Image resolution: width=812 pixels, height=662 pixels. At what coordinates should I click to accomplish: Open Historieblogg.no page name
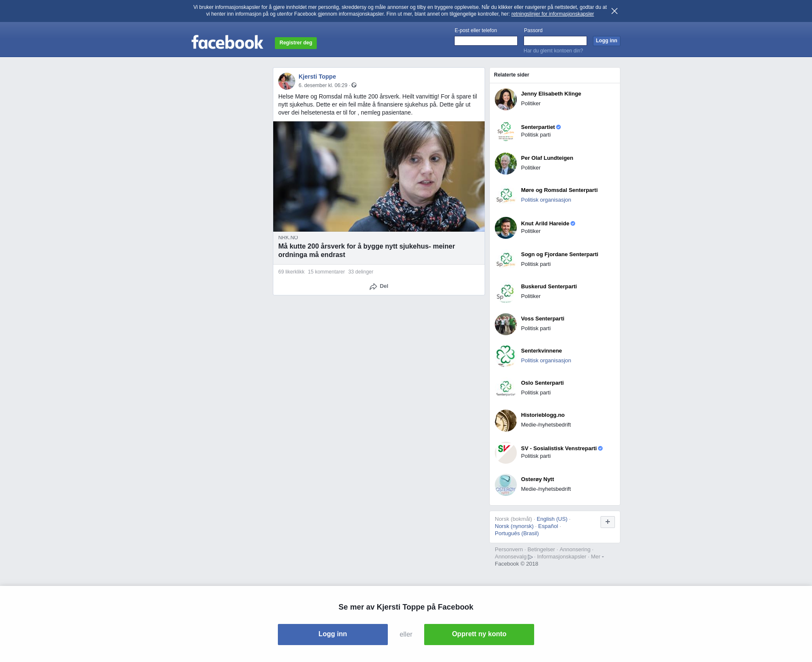pyautogui.click(x=543, y=415)
